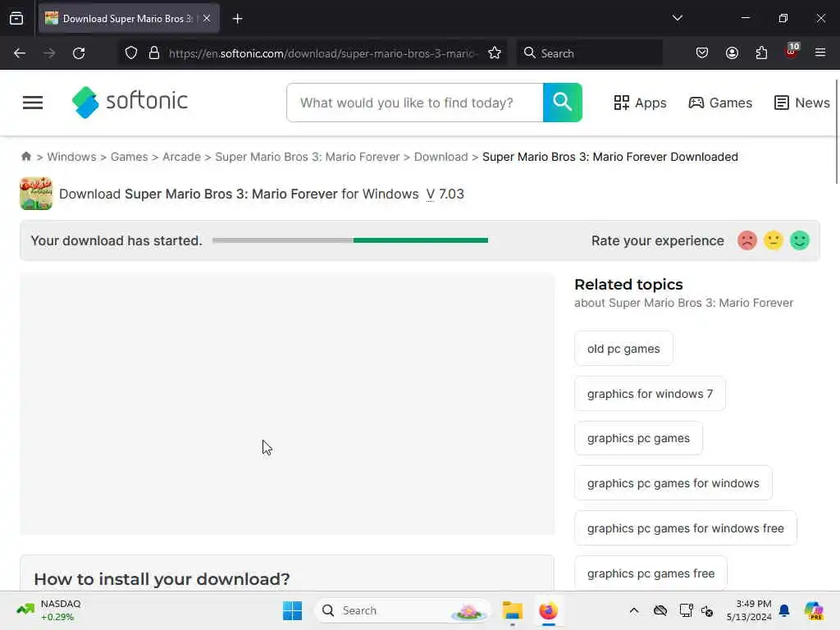Open the list all tabs dropdown
The height and width of the screenshot is (630, 840).
click(677, 18)
